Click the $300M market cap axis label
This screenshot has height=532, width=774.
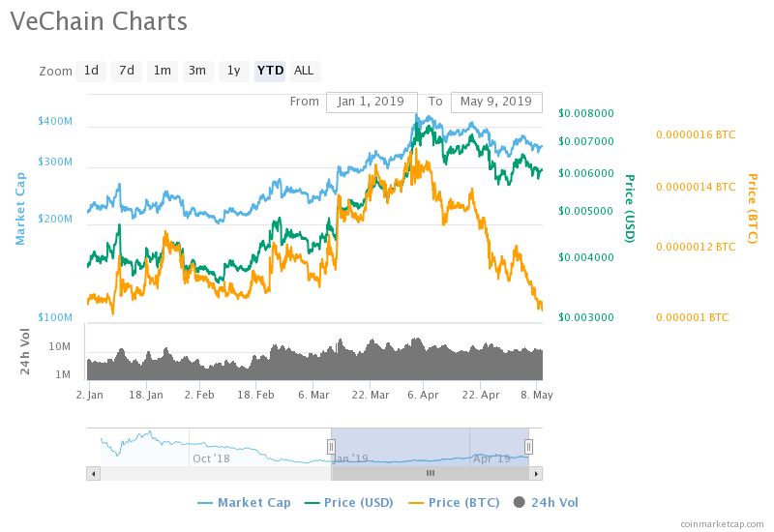point(55,162)
